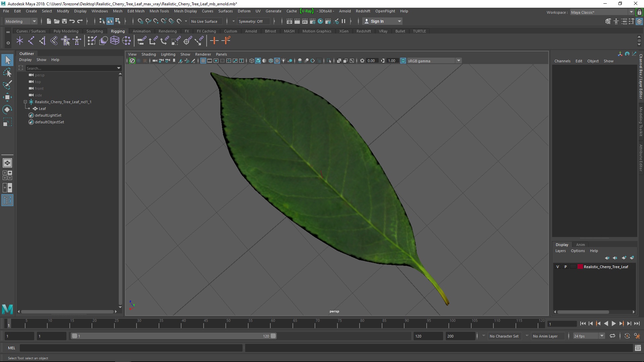Open the sRGB gamma view transform dropdown
The height and width of the screenshot is (362, 644).
(x=434, y=61)
